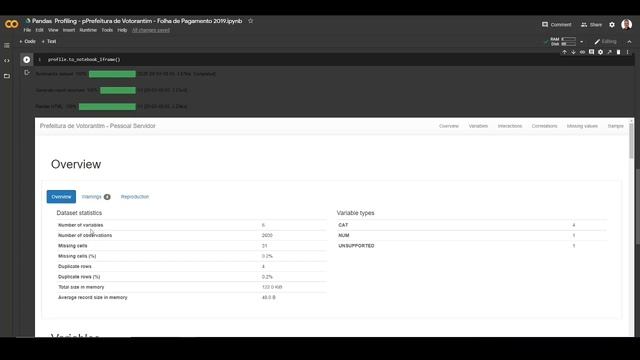Click the Summarize dataset progress bar
This screenshot has height=360, width=640.
[112, 74]
